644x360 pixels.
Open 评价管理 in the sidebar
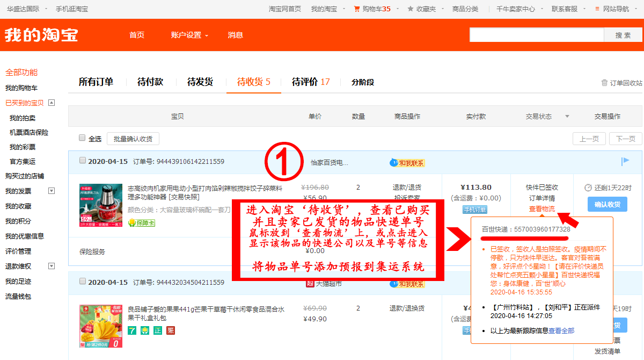click(18, 251)
